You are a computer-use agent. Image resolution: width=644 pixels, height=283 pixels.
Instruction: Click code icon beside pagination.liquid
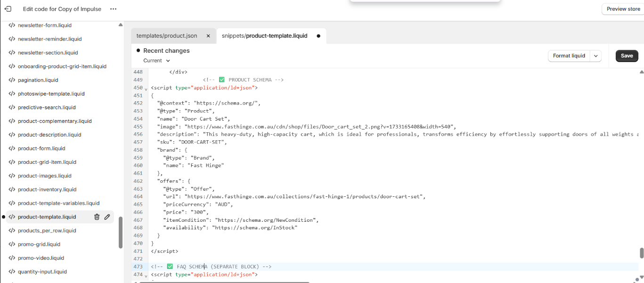pyautogui.click(x=12, y=80)
